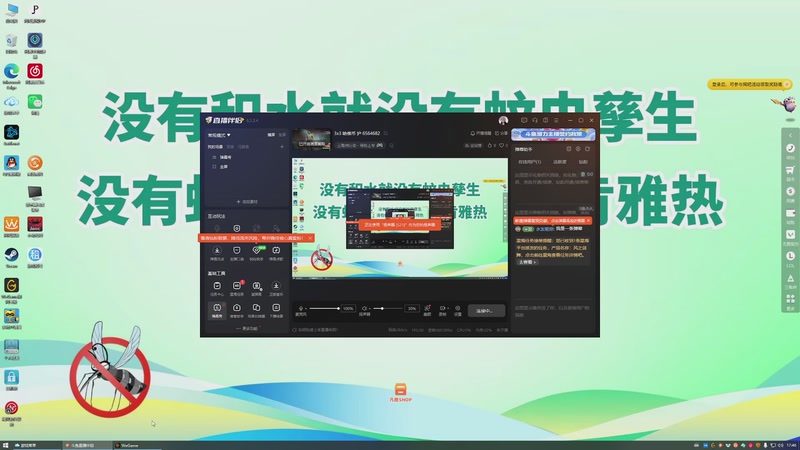Click the chat message icon in title bar
This screenshot has width=800, height=450.
coord(523,120)
